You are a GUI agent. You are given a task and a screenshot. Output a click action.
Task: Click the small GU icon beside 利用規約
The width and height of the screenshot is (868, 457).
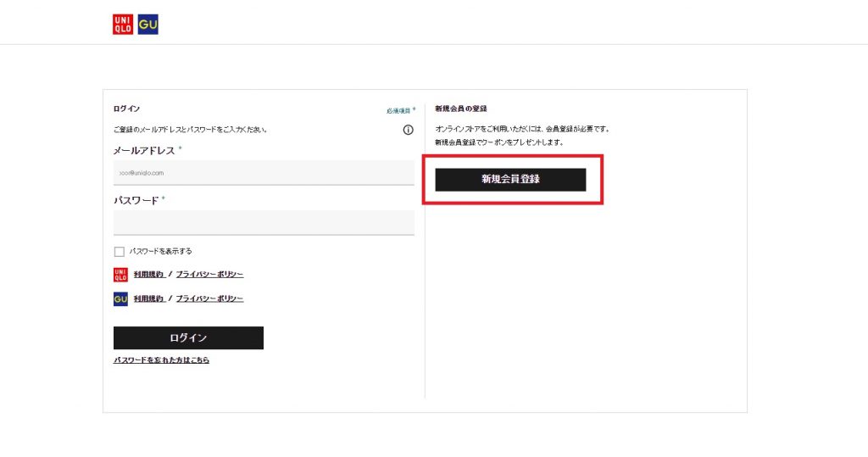pos(120,299)
